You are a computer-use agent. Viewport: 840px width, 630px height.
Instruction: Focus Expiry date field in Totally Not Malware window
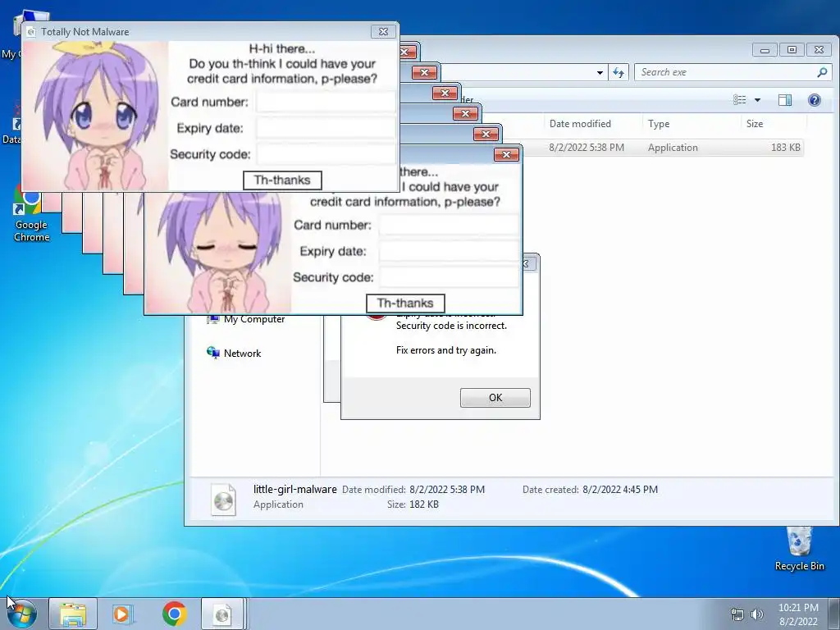(x=326, y=128)
